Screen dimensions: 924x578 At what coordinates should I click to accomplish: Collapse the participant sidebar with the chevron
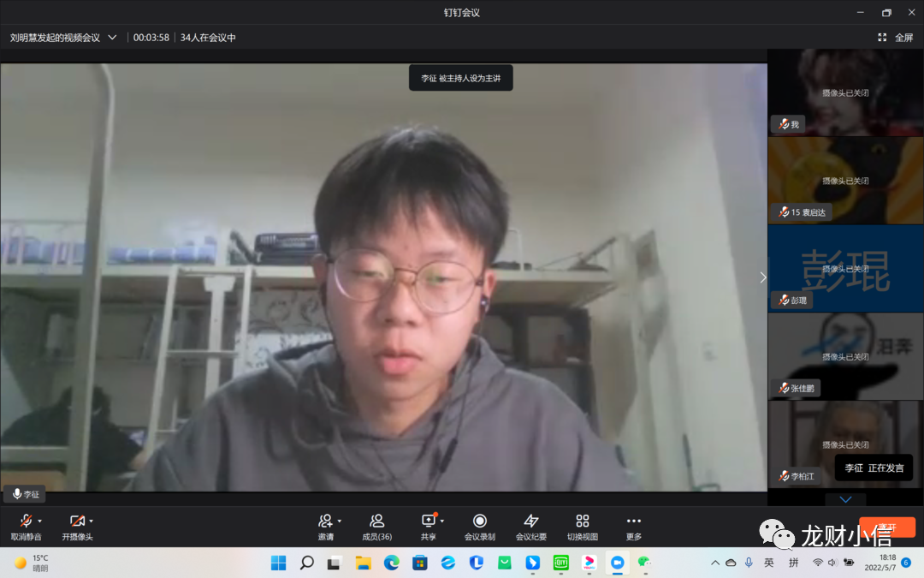(x=763, y=277)
